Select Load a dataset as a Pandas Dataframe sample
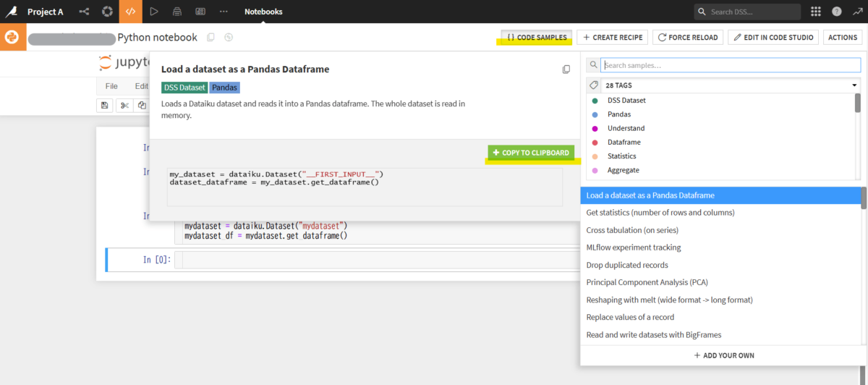The height and width of the screenshot is (385, 868). click(721, 195)
